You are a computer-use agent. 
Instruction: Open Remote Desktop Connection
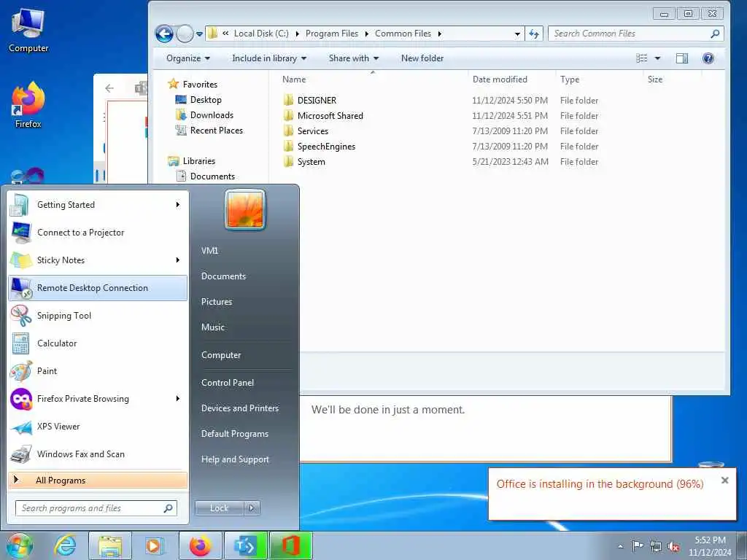click(x=98, y=287)
